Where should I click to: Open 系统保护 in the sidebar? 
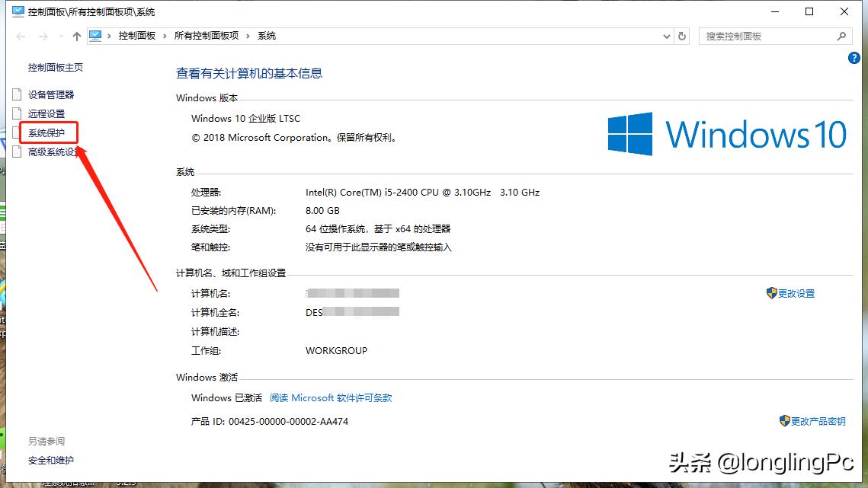[x=47, y=132]
